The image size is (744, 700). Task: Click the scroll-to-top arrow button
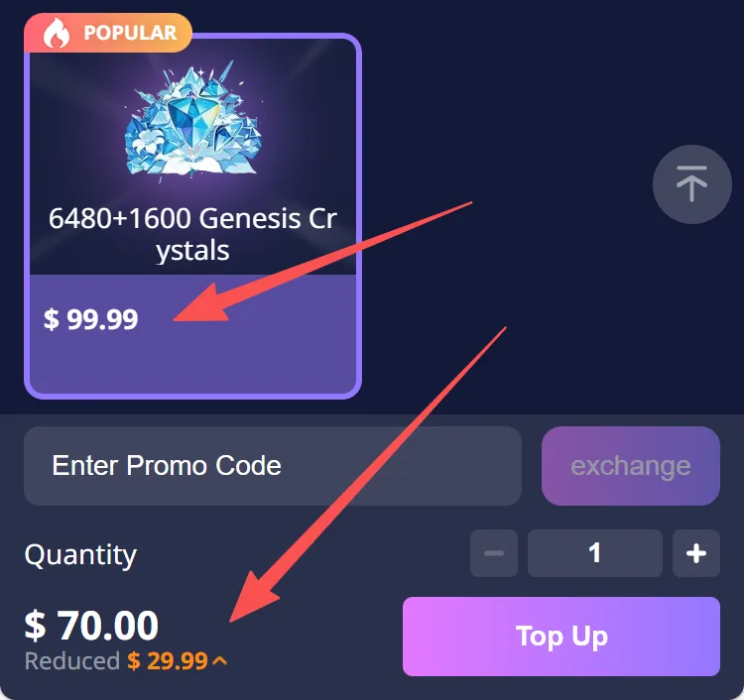[691, 184]
